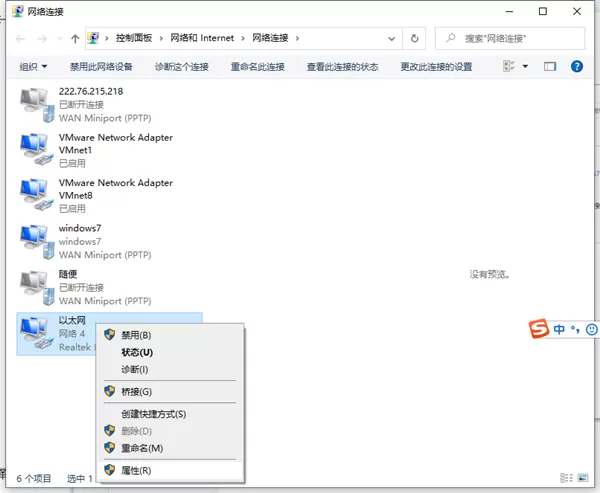Select the VMnet1 adapter icon
Viewport: 600px width, 493px height.
[37, 150]
